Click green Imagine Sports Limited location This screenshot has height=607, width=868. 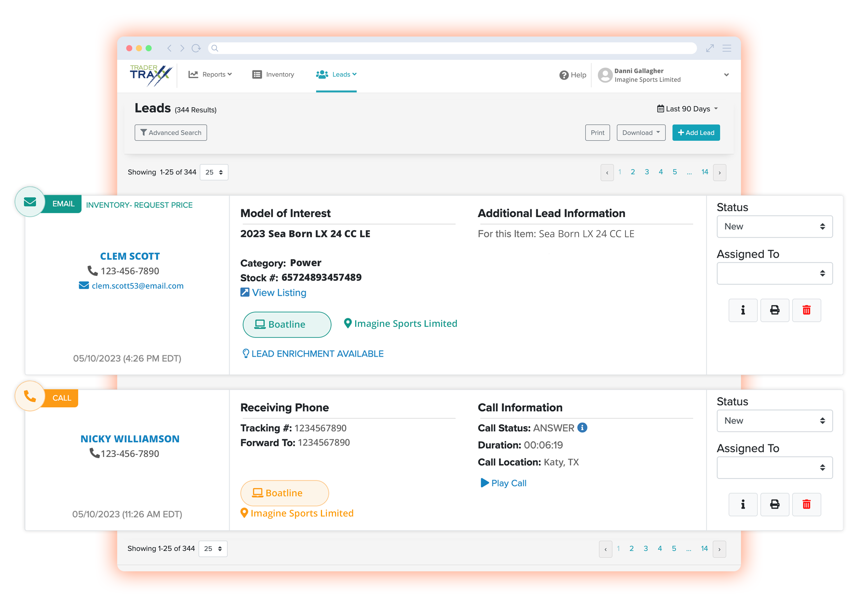401,324
